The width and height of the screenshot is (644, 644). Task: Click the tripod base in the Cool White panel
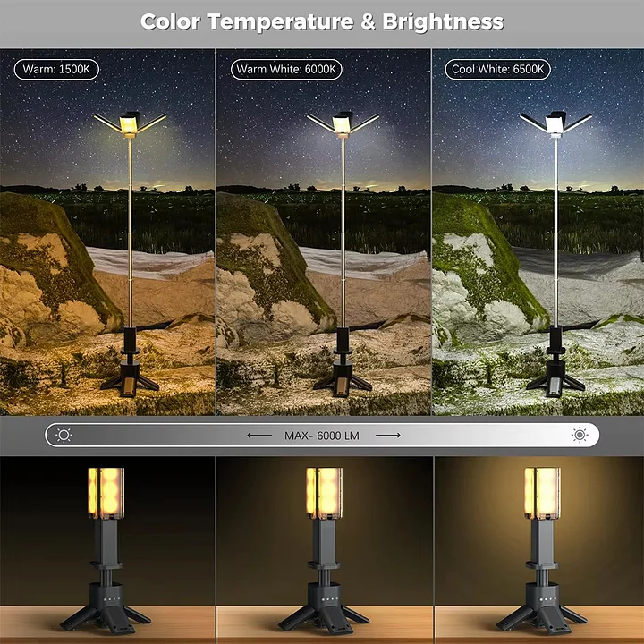click(x=555, y=376)
